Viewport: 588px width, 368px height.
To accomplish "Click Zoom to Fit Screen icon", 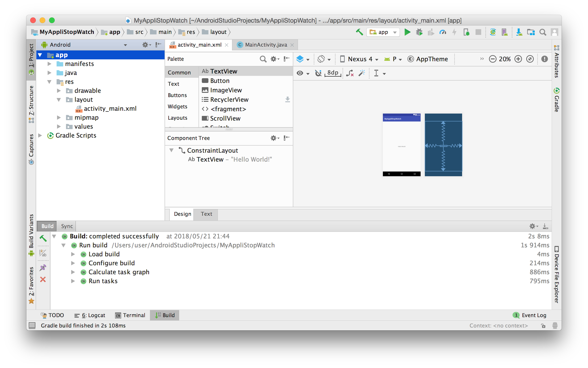I will 530,59.
